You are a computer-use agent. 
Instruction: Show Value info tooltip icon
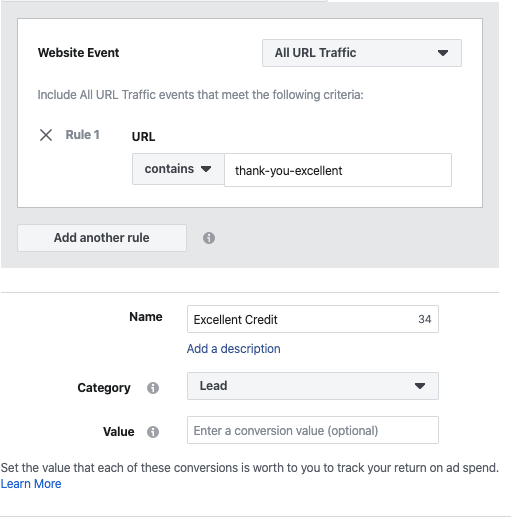[x=153, y=432]
